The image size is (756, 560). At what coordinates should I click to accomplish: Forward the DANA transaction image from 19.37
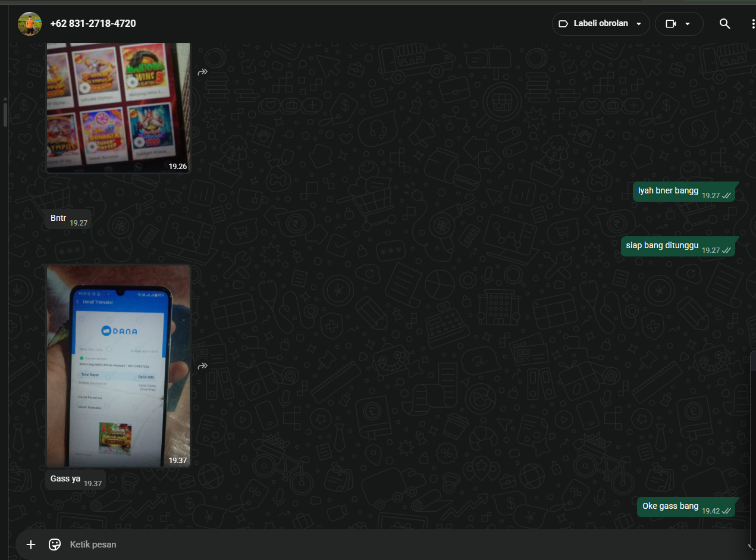coord(203,366)
